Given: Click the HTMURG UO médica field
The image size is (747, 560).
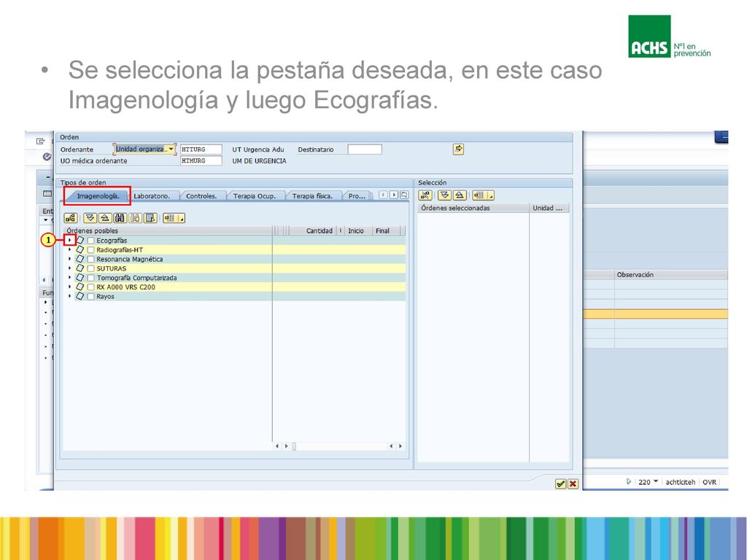Looking at the screenshot, I should pyautogui.click(x=201, y=161).
